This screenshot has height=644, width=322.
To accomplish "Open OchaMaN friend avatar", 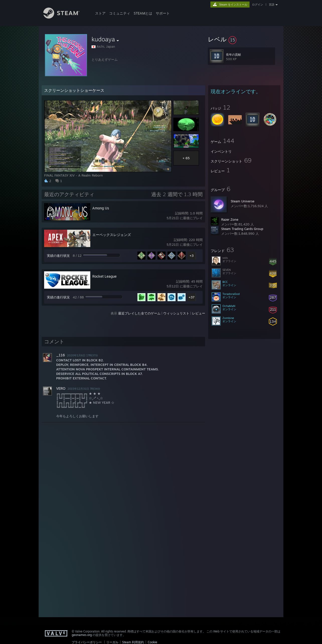I will 216,309.
